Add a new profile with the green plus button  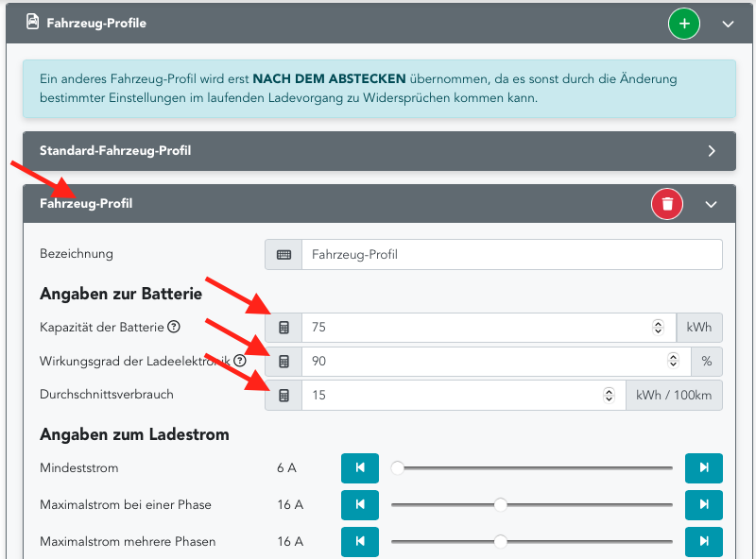click(684, 24)
